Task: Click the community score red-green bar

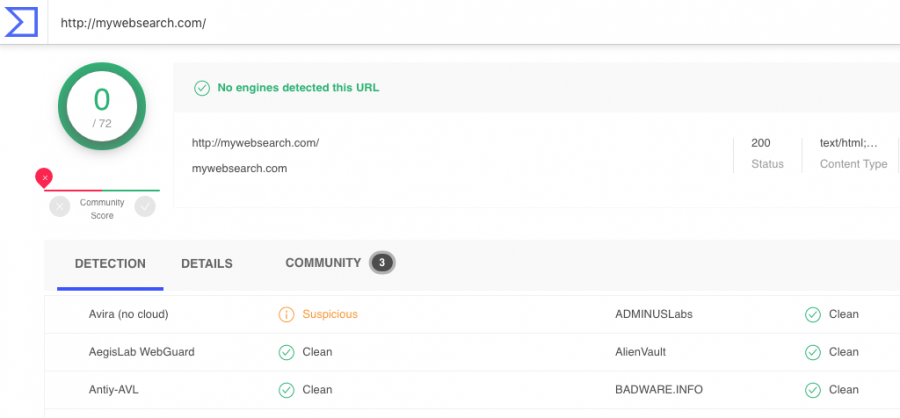Action: click(x=102, y=190)
